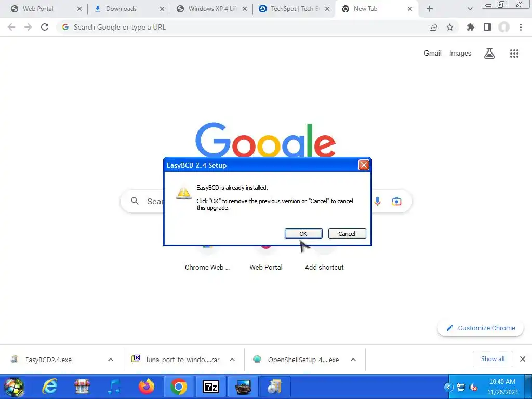Start a voice search with microphone
The height and width of the screenshot is (399, 532).
coord(377,201)
